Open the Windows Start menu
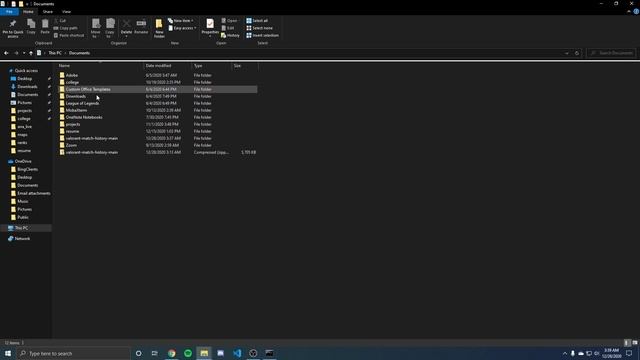The width and height of the screenshot is (640, 360). point(8,353)
